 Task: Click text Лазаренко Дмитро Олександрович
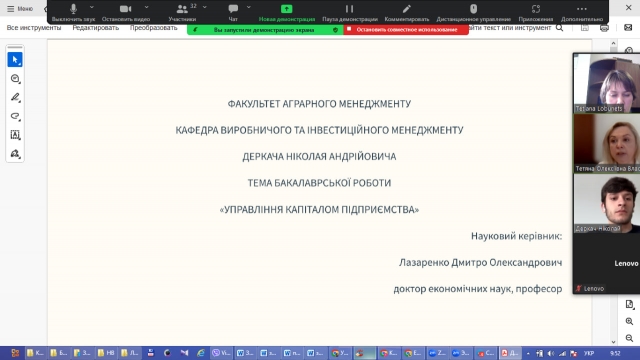coord(480,262)
